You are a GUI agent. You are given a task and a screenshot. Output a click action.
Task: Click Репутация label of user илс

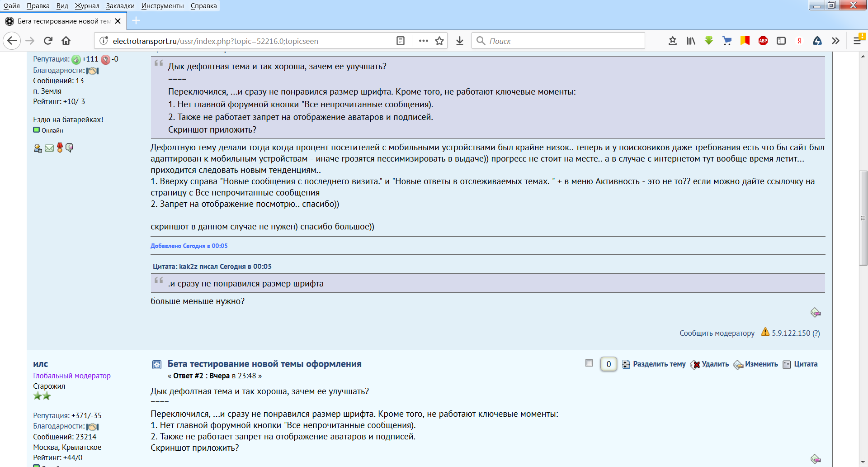pos(51,415)
